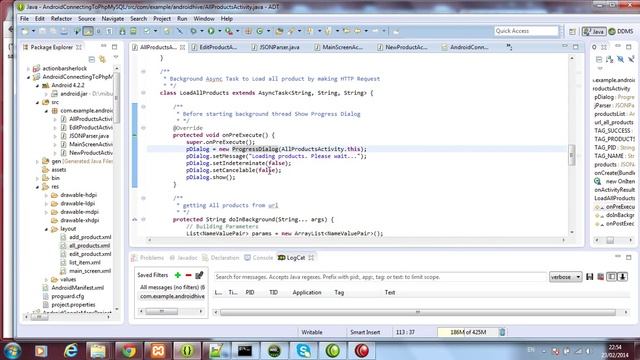Select list_item.xml layout file

click(85, 262)
